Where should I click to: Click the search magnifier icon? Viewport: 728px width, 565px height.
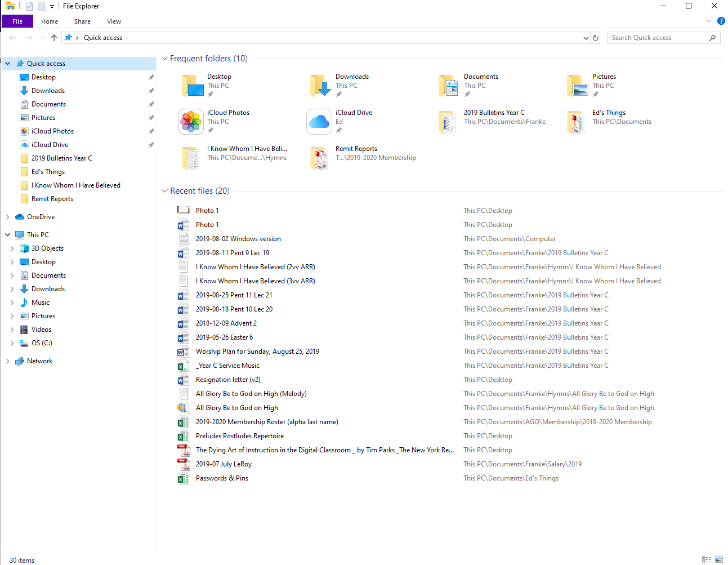[x=712, y=38]
